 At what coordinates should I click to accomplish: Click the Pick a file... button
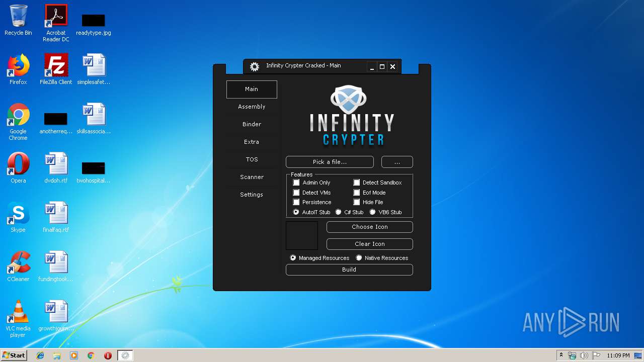tap(330, 162)
